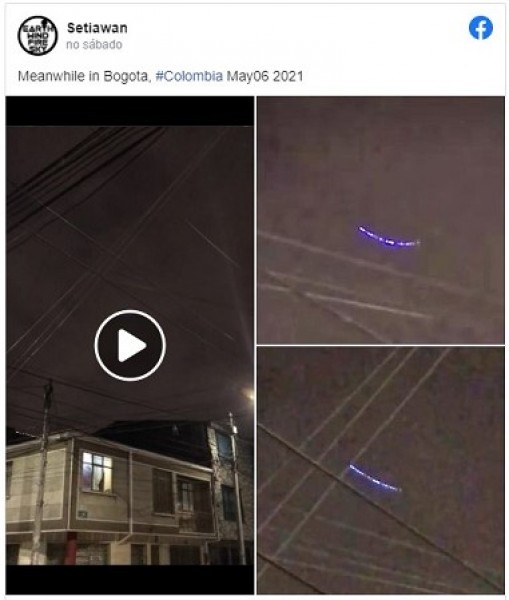Click the red pillar beneath the house
509x600 pixels.
point(70,548)
